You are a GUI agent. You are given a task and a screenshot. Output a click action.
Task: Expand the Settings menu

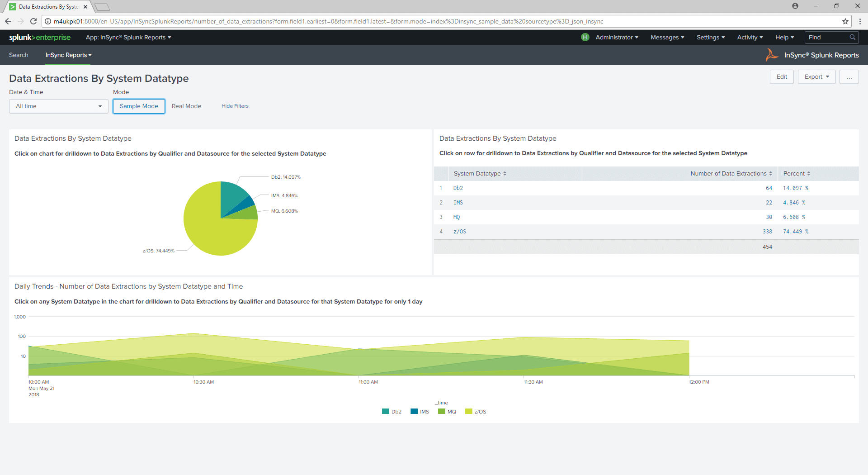710,37
